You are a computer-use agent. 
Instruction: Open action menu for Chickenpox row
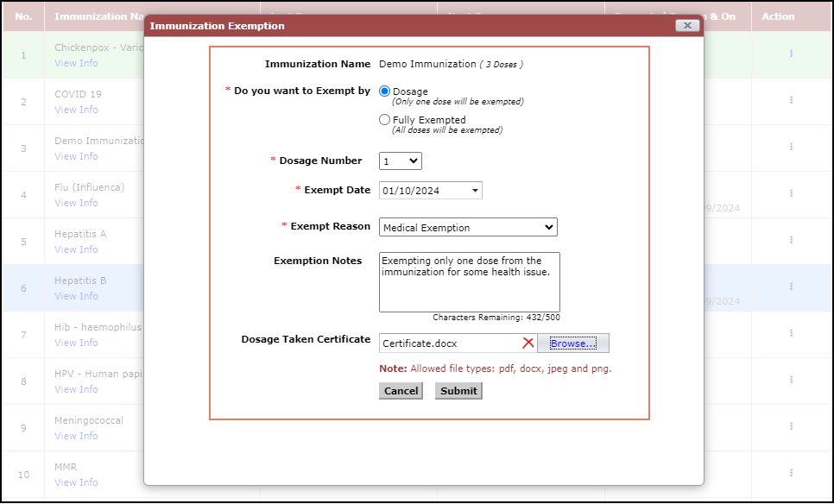coord(791,54)
